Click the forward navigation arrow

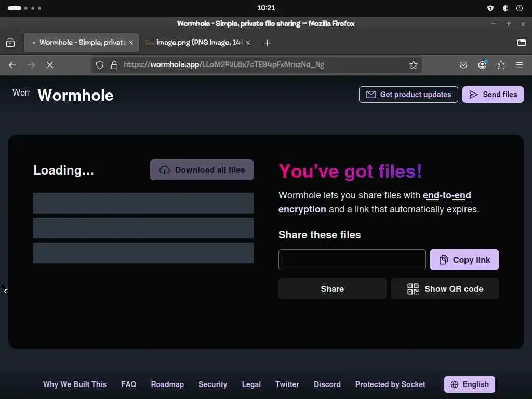[x=31, y=65]
